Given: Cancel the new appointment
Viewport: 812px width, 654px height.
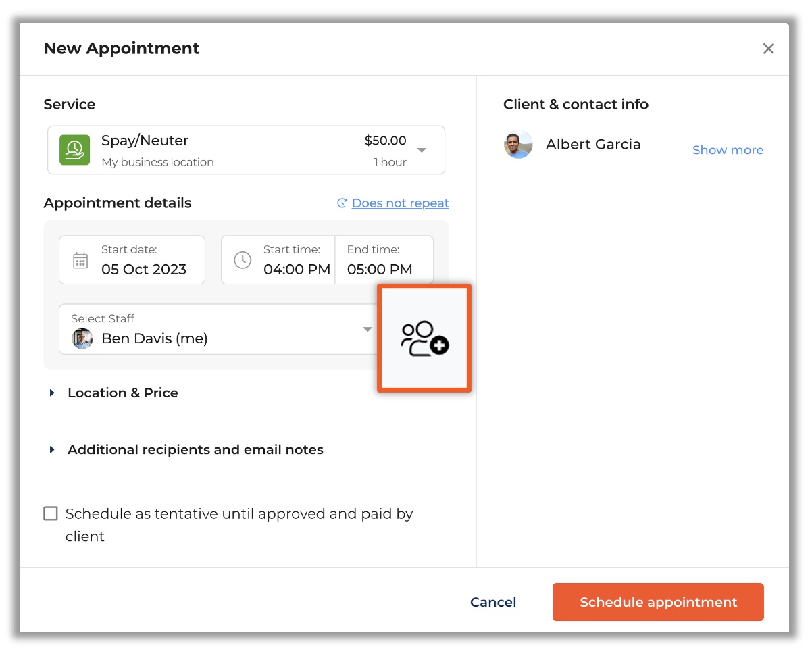Looking at the screenshot, I should (x=492, y=602).
